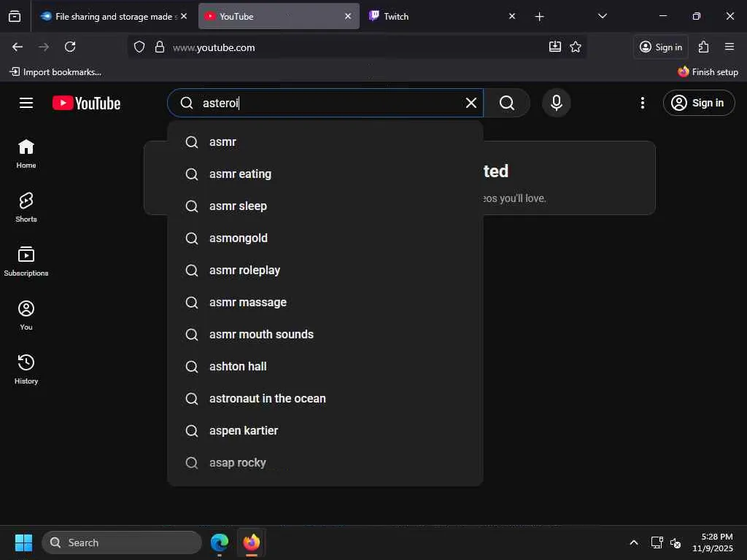Click the magnifier search submit button

click(x=507, y=103)
